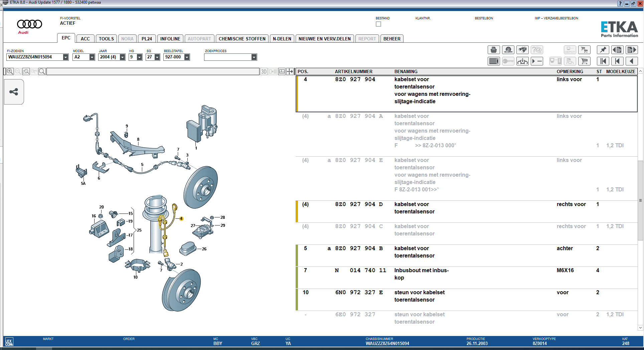The width and height of the screenshot is (644, 350).
Task: Open the N-DELEN tab
Action: coord(282,39)
